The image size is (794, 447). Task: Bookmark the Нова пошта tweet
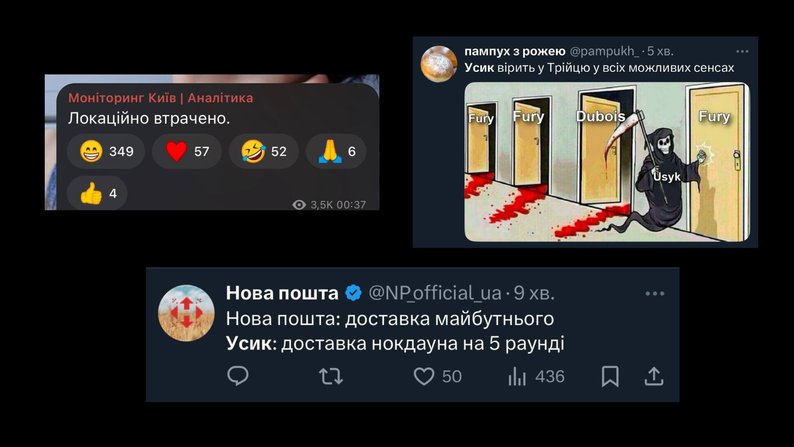(x=610, y=377)
